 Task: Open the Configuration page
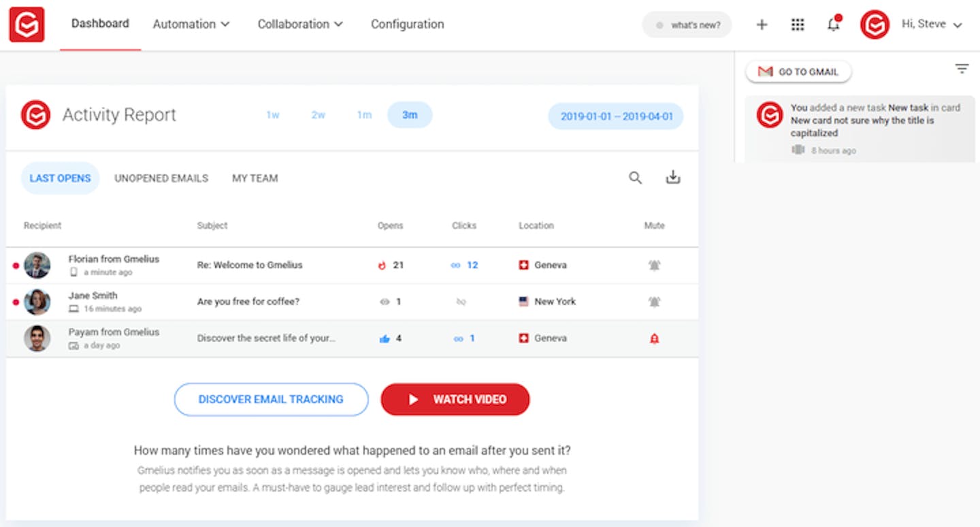(407, 25)
